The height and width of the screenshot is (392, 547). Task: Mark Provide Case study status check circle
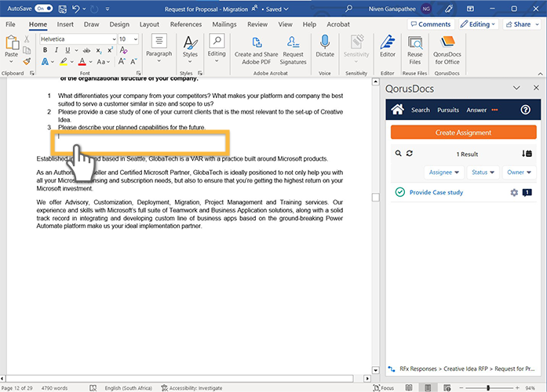[399, 192]
